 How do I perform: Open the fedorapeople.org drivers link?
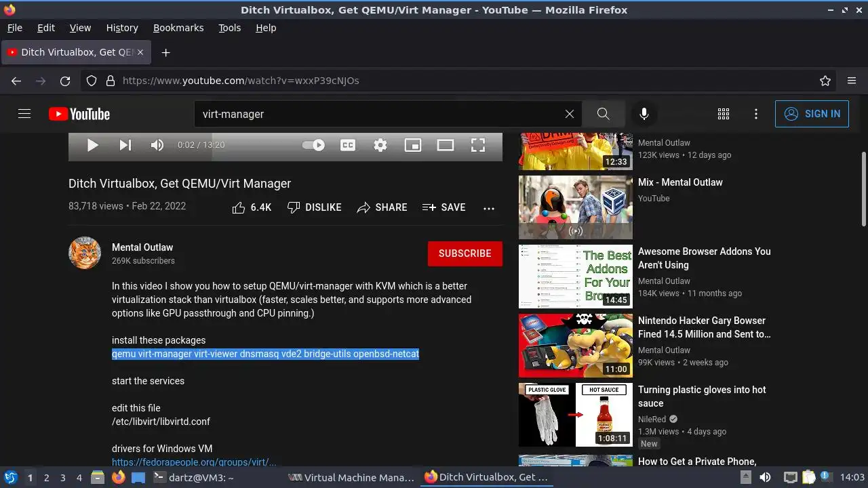pos(194,462)
